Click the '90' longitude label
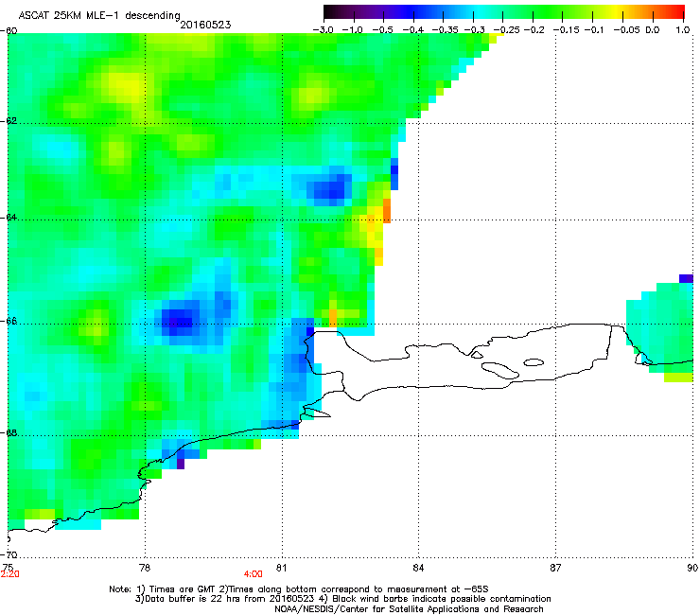Viewport: 700px width, 615px height. tap(692, 568)
